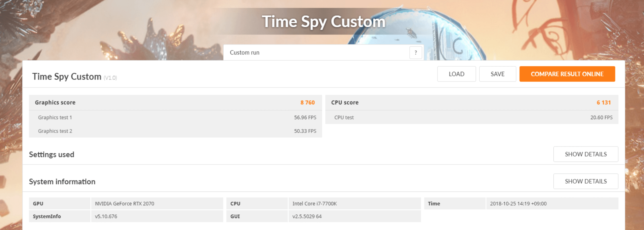The height and width of the screenshot is (230, 644).
Task: Select the Graphics score value 8 760
Action: (x=307, y=103)
